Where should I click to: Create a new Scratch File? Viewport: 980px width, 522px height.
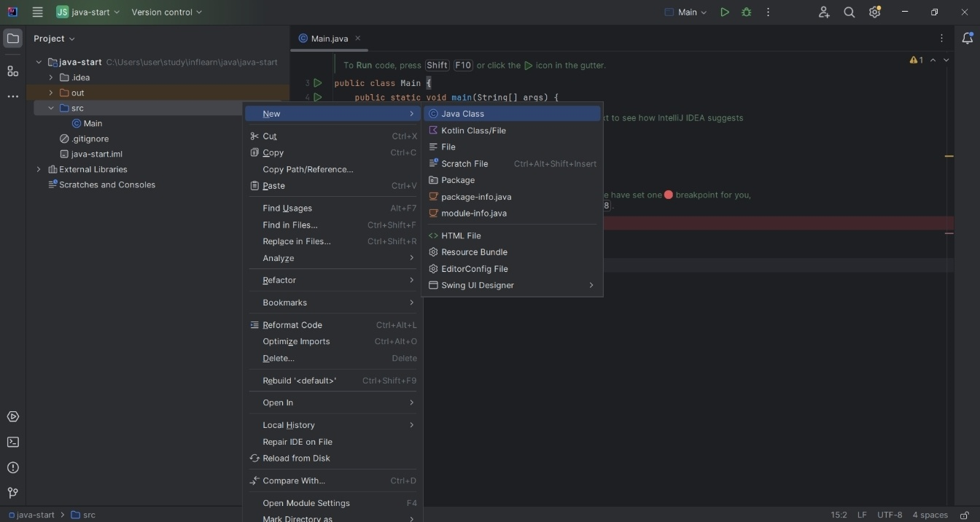513,163
